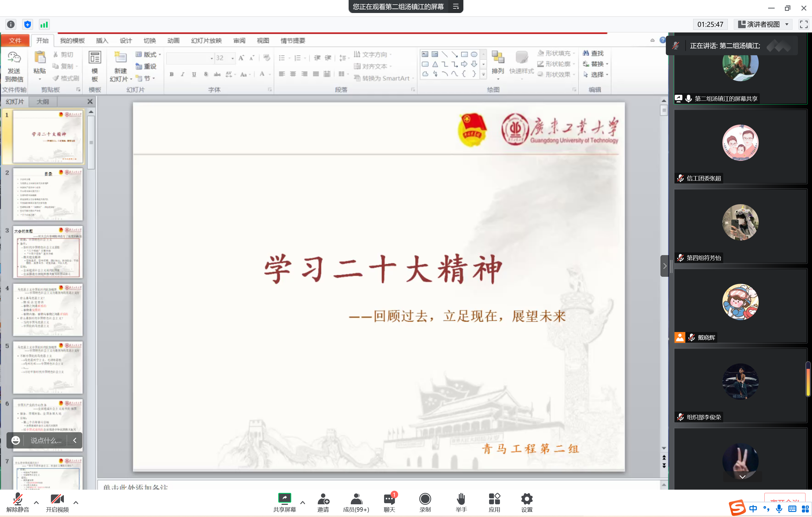The height and width of the screenshot is (517, 812).
Task: Open font color A swatch
Action: [262, 74]
